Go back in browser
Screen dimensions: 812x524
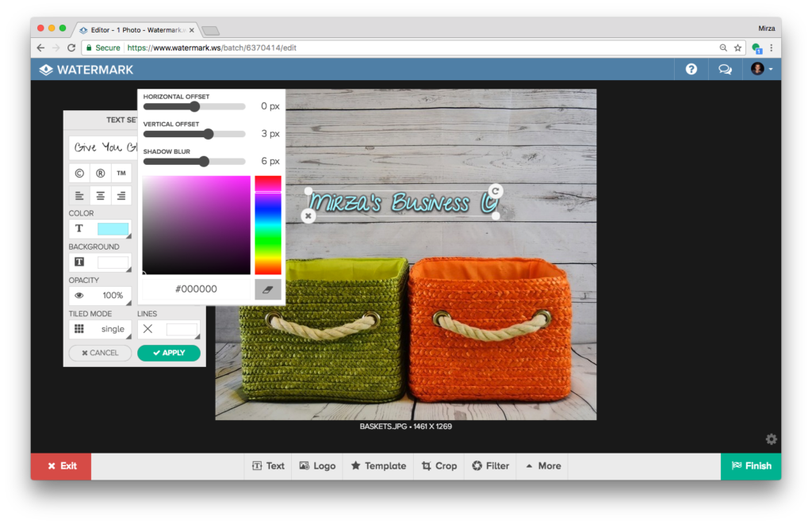pyautogui.click(x=41, y=48)
